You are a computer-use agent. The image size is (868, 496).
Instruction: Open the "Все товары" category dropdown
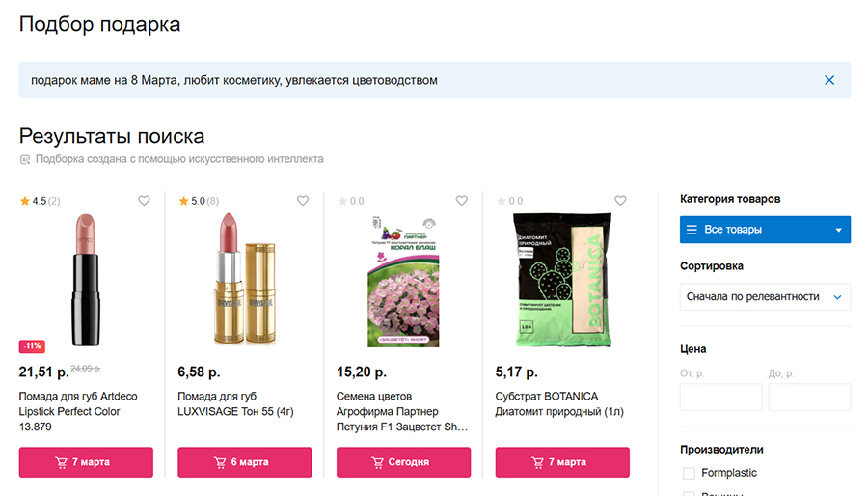(x=765, y=230)
